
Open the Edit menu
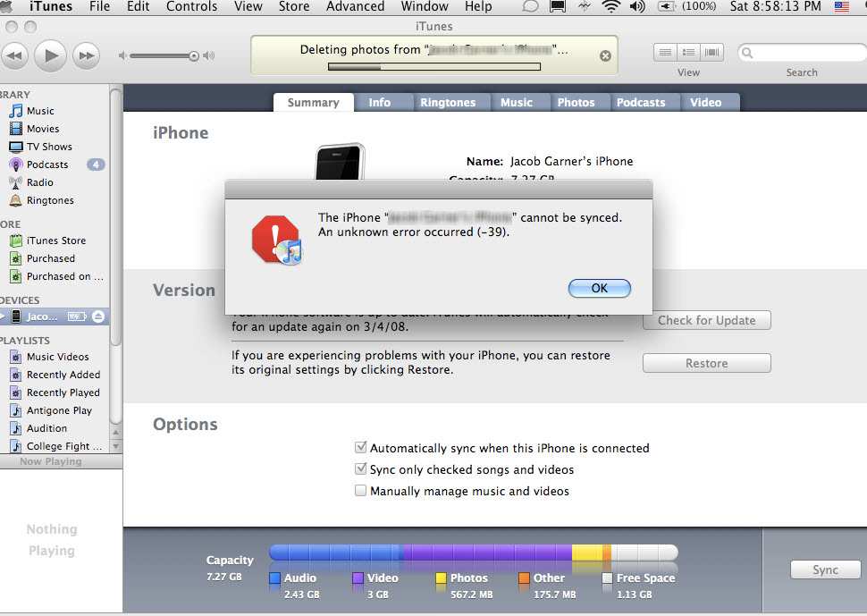click(139, 7)
